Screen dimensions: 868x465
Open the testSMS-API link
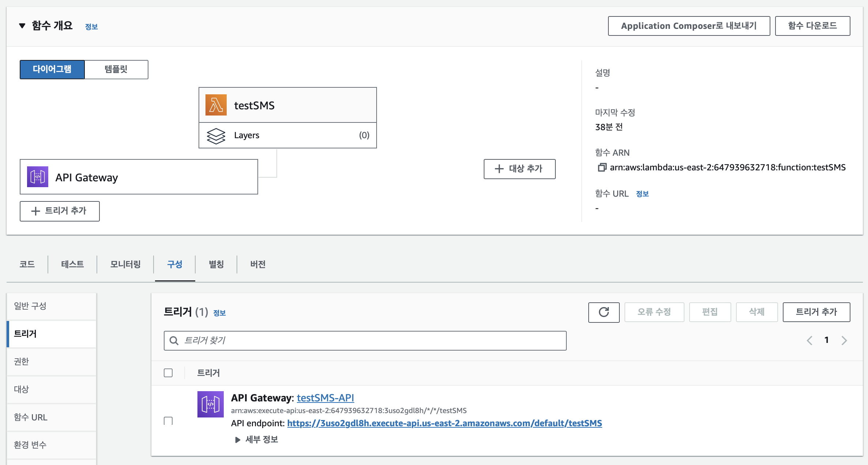pos(325,398)
